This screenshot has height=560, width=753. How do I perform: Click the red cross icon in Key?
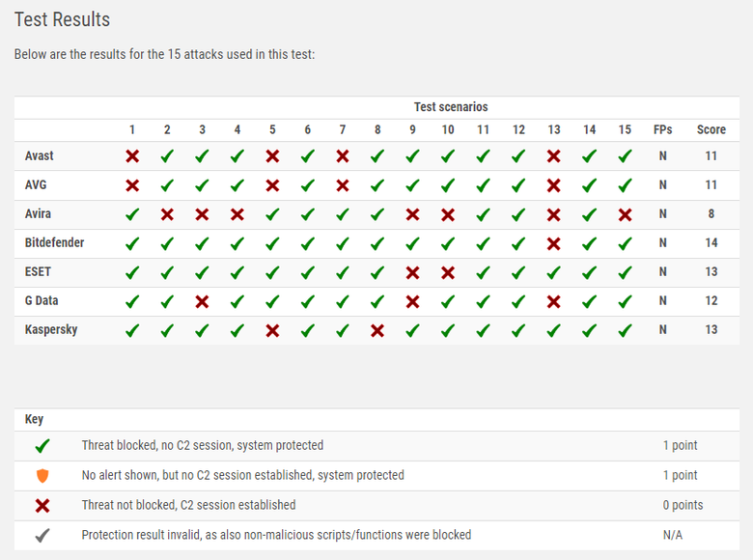tap(42, 505)
